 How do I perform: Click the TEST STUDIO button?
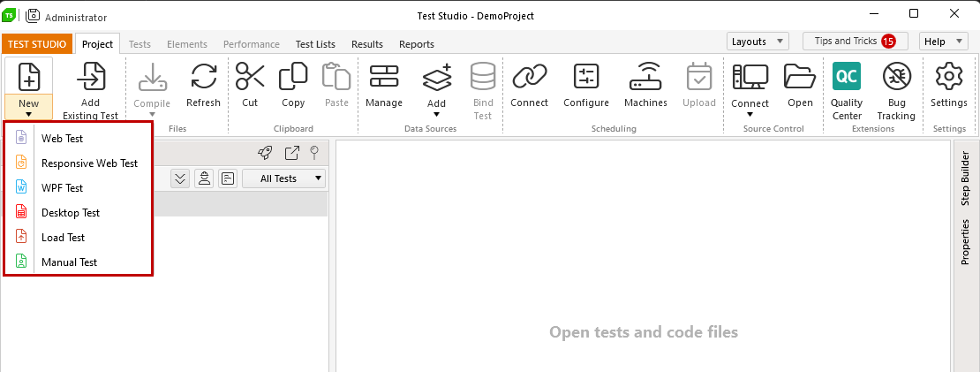37,44
